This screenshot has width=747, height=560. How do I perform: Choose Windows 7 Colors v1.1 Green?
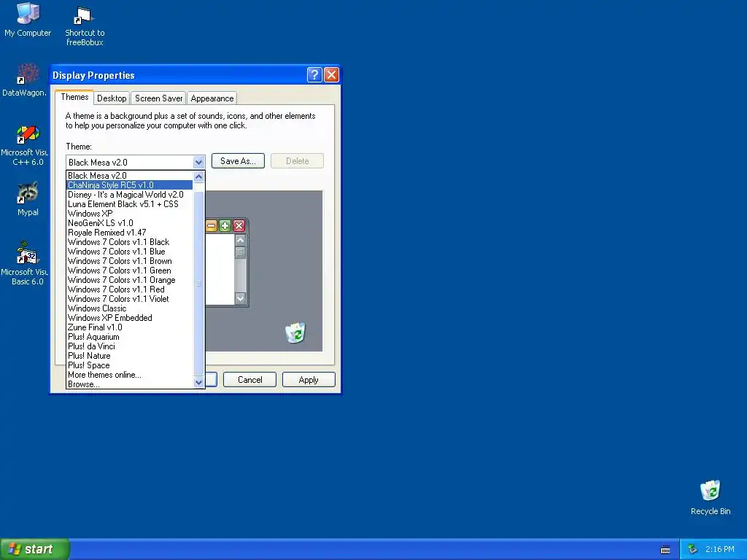130,271
